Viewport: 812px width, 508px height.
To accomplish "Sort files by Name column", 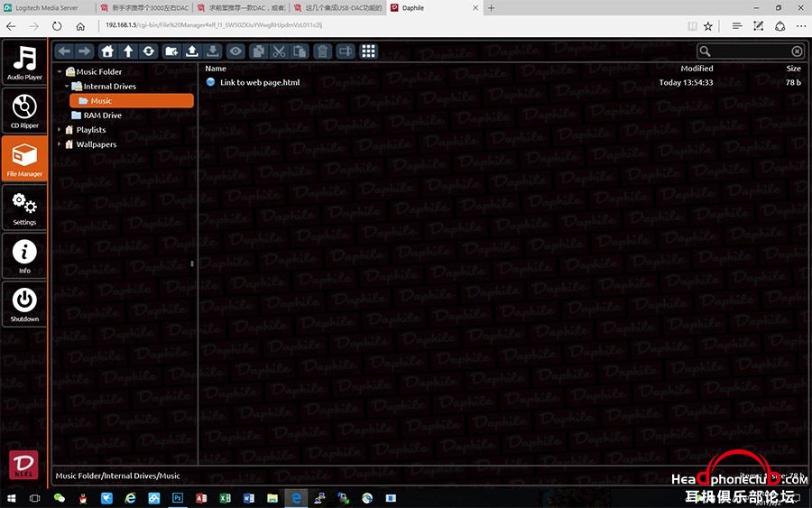I will click(216, 69).
